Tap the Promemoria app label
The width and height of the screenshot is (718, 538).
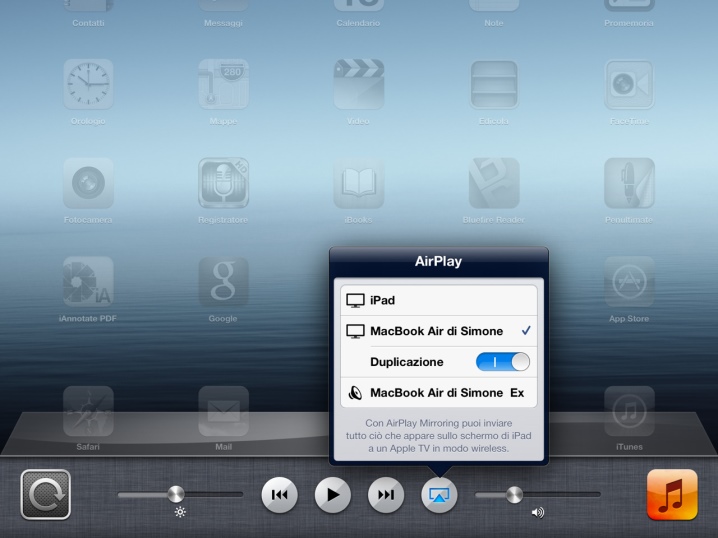[629, 23]
